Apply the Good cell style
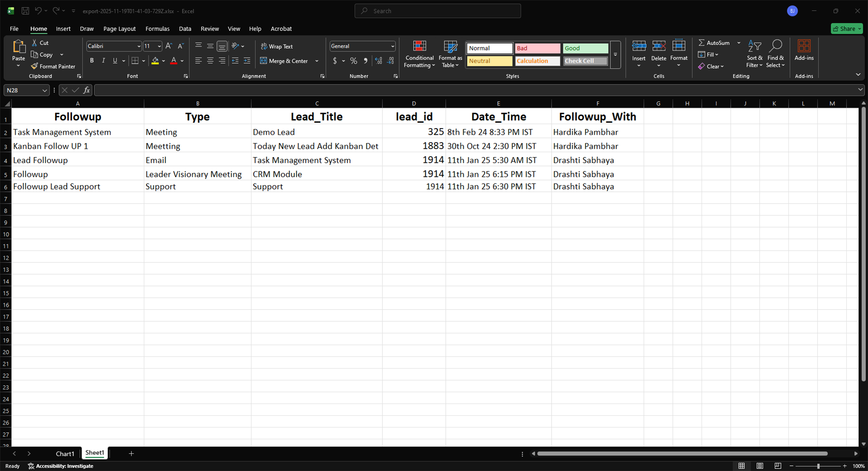Image resolution: width=868 pixels, height=471 pixels. (585, 48)
